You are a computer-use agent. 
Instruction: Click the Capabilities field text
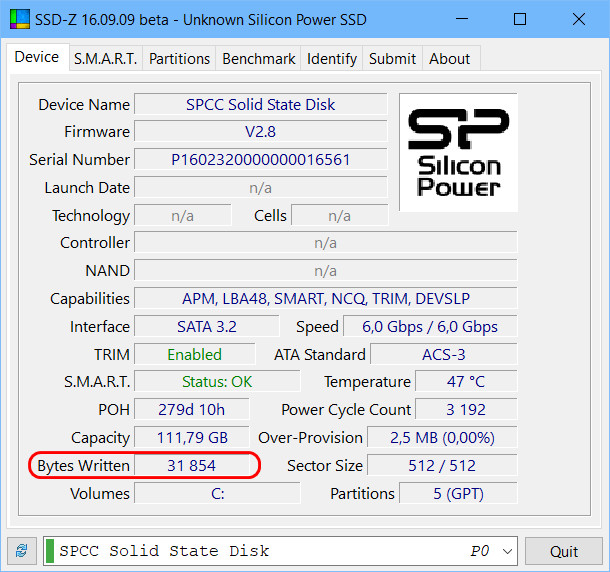pyautogui.click(x=325, y=299)
